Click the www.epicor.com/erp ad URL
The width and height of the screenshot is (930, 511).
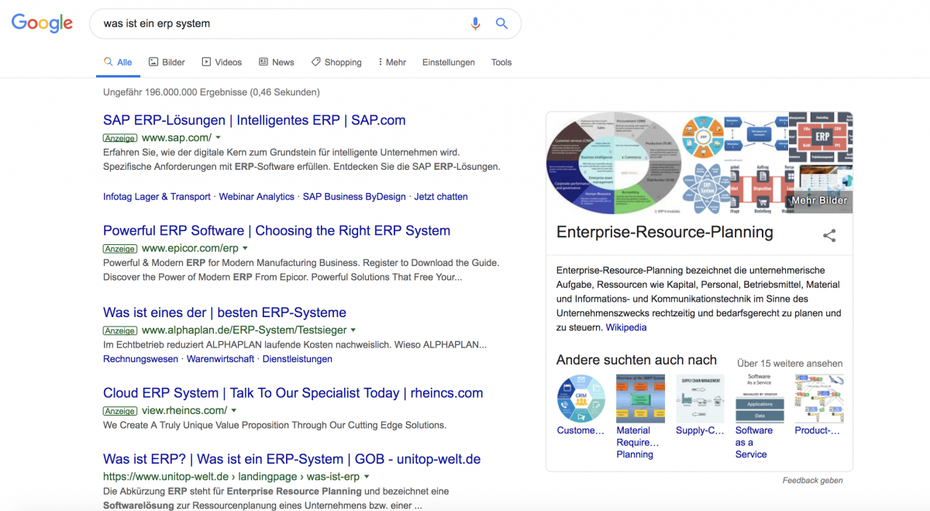[190, 248]
